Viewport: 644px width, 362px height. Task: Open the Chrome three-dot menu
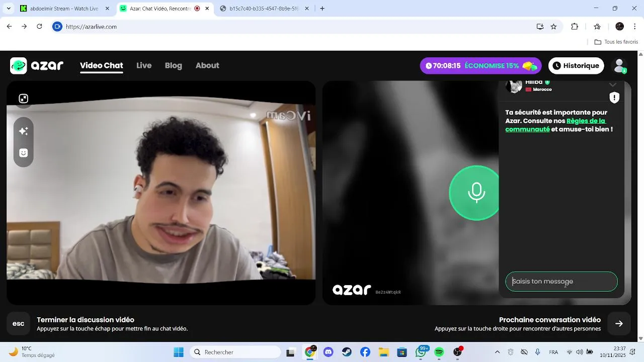pos(635,27)
